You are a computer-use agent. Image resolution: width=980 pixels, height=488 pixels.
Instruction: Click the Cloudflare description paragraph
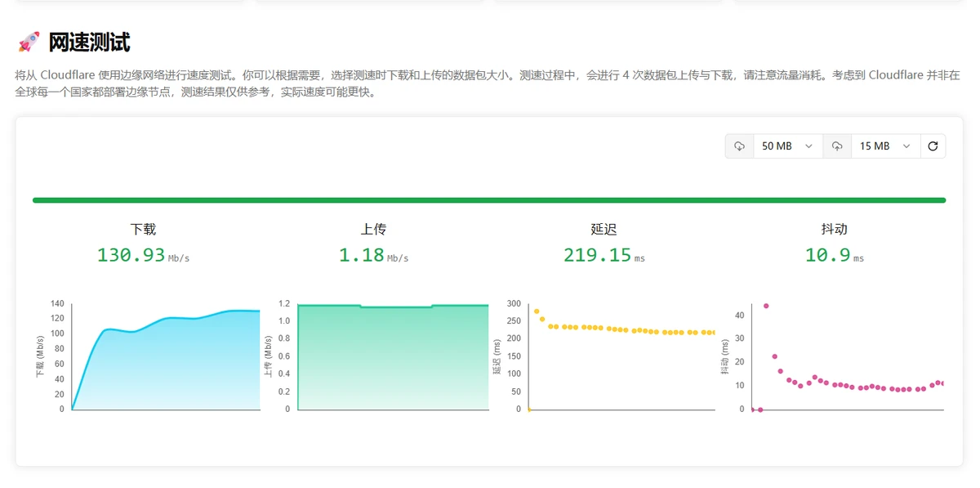coord(487,84)
